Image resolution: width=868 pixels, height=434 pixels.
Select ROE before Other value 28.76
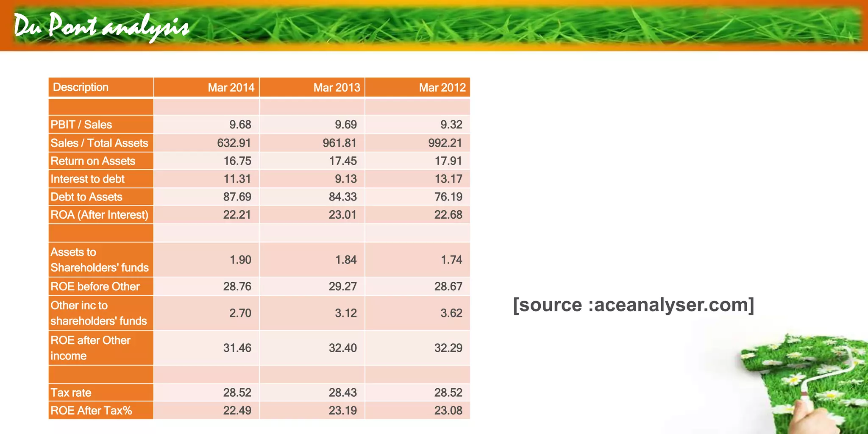(x=237, y=287)
